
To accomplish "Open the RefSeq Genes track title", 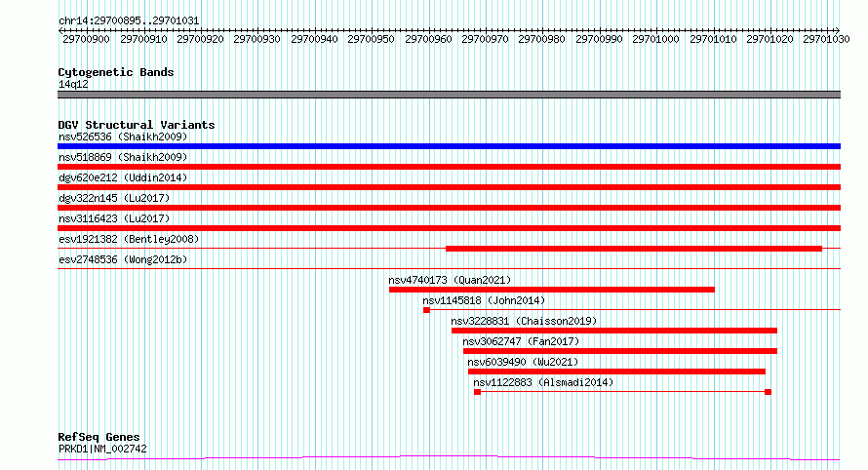I will click(x=99, y=437).
